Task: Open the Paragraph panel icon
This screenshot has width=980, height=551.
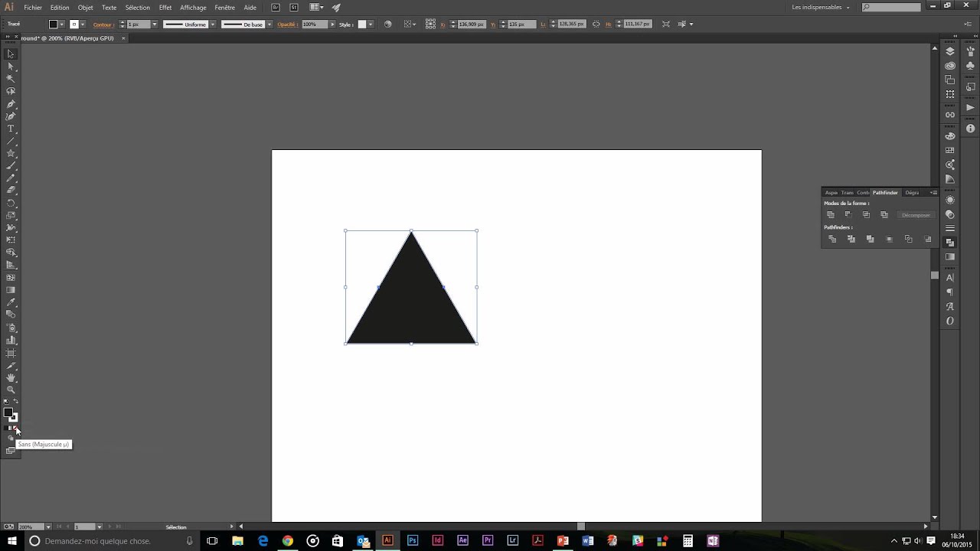Action: (x=950, y=292)
